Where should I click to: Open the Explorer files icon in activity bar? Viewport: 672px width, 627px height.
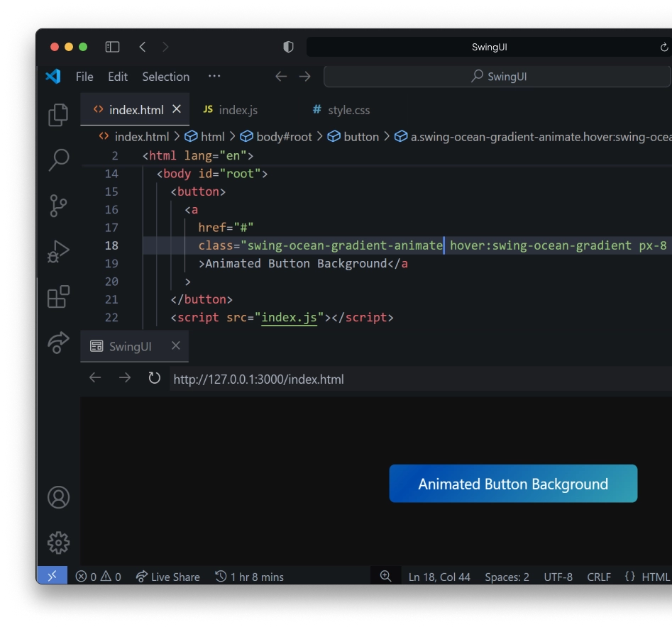tap(58, 115)
